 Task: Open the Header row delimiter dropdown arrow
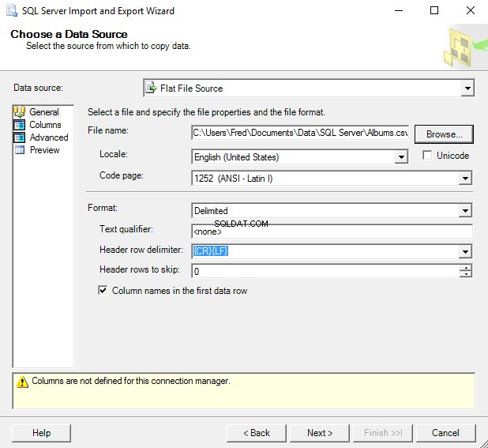point(465,251)
